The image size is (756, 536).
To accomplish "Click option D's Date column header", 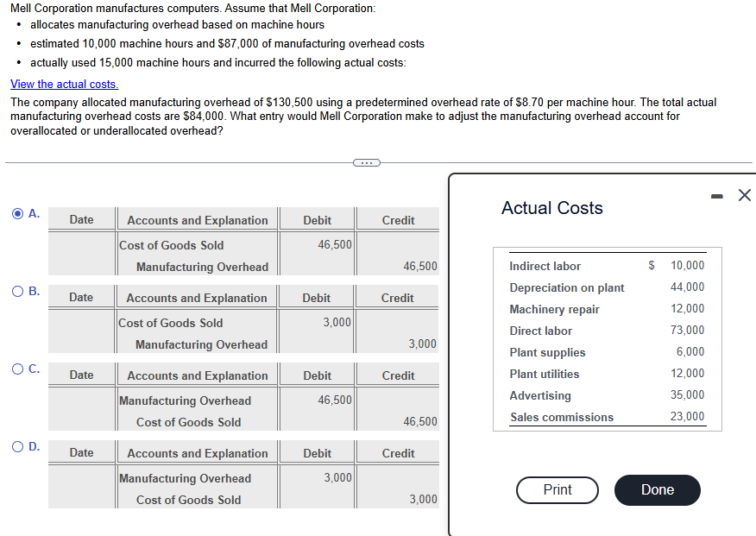I will tap(81, 452).
